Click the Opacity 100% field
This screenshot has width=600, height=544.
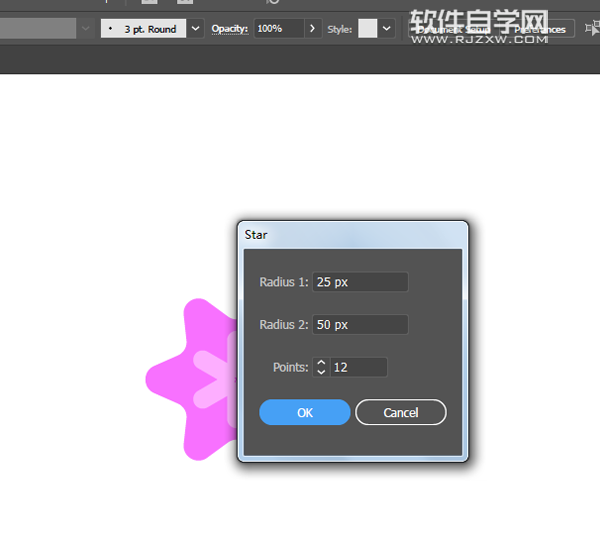click(x=279, y=29)
